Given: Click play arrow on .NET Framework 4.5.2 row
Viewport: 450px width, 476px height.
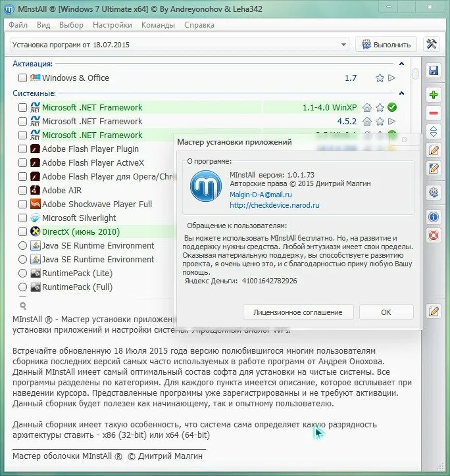Looking at the screenshot, I should 392,122.
